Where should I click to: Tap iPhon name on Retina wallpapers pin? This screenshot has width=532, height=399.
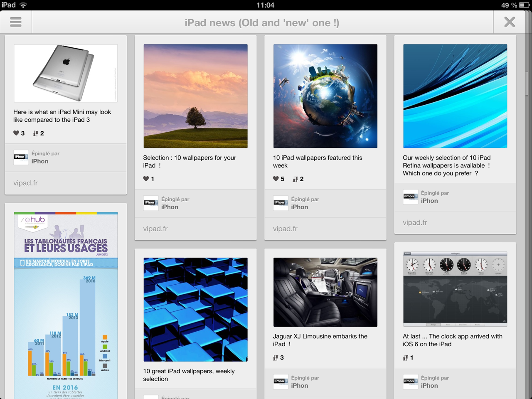coord(429,201)
